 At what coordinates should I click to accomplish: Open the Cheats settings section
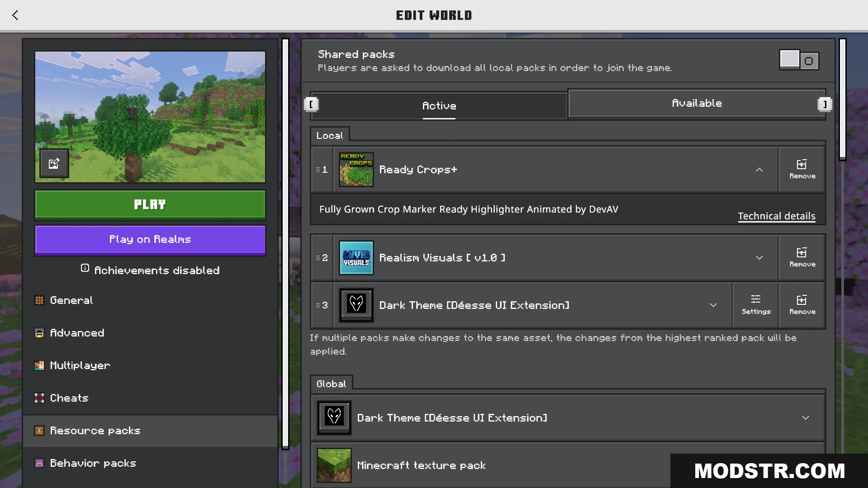(150, 398)
